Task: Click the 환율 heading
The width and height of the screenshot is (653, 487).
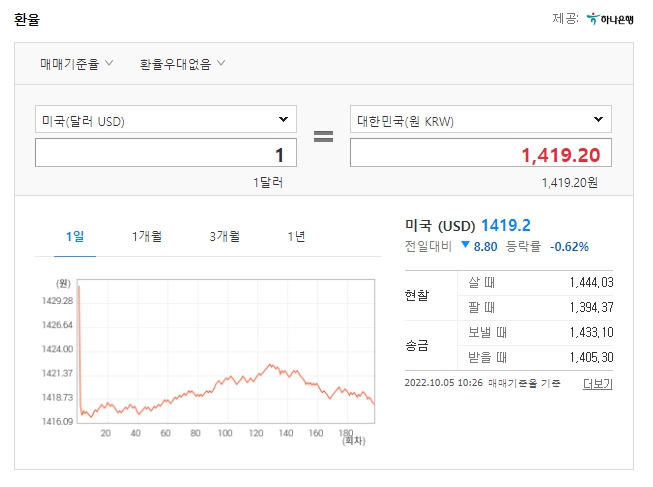Action: coord(27,20)
